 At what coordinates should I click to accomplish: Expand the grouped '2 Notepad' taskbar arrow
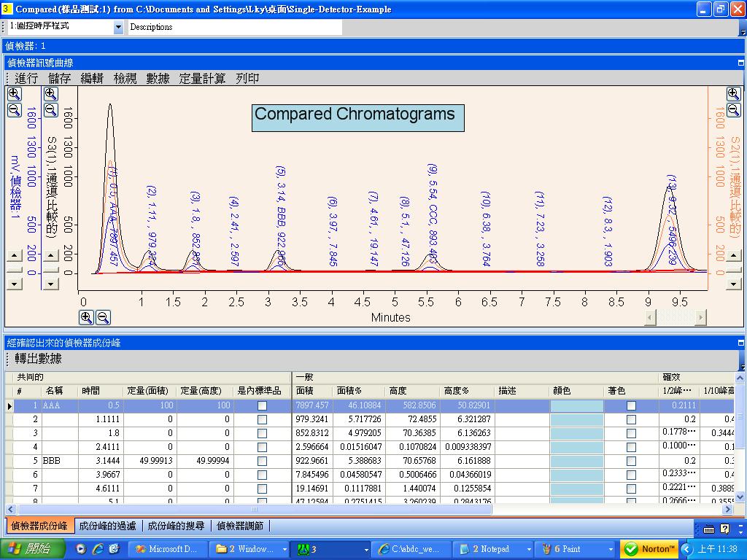(x=529, y=549)
